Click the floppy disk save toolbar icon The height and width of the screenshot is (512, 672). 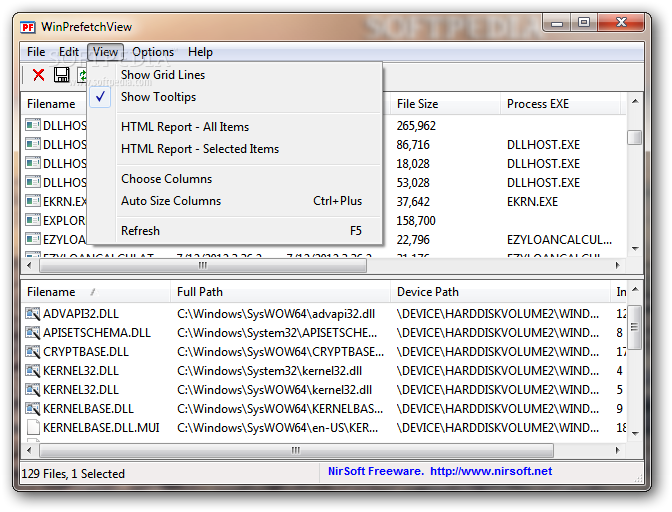coord(61,75)
